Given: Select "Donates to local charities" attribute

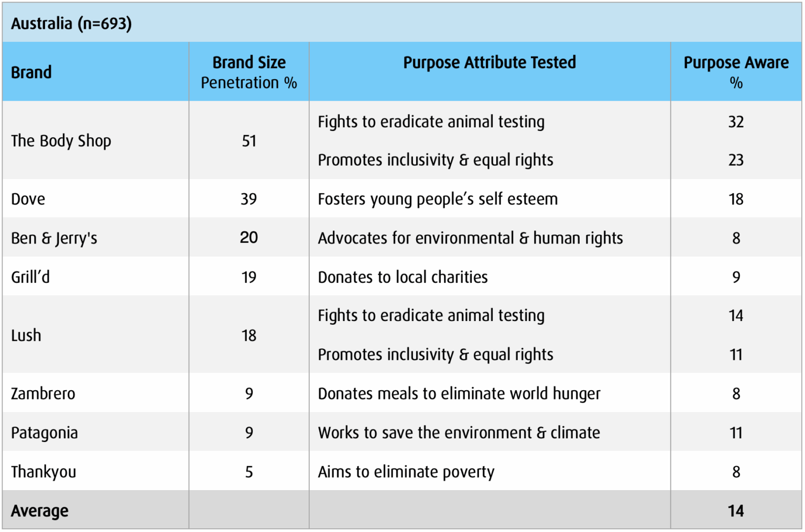Looking at the screenshot, I should coord(402,277).
